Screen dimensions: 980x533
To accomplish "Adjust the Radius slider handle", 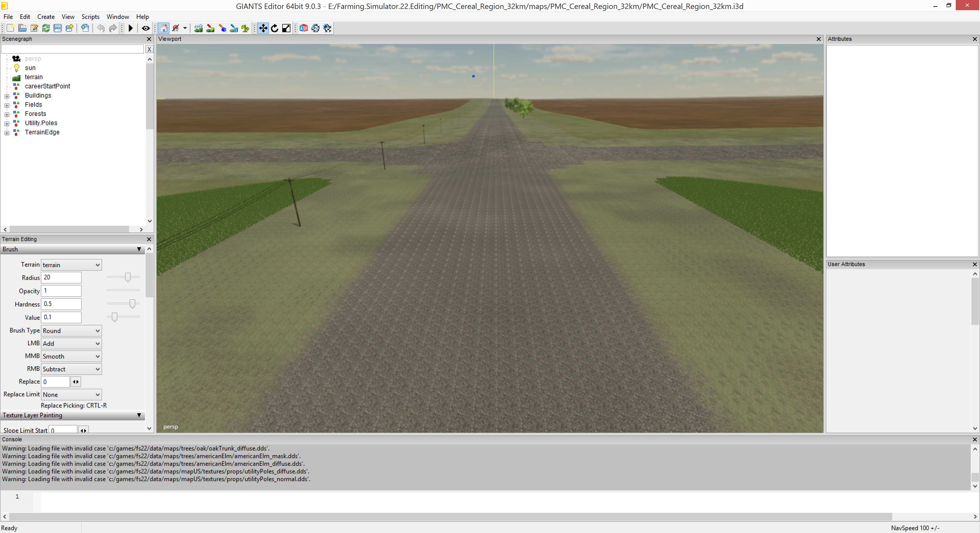I will (128, 278).
